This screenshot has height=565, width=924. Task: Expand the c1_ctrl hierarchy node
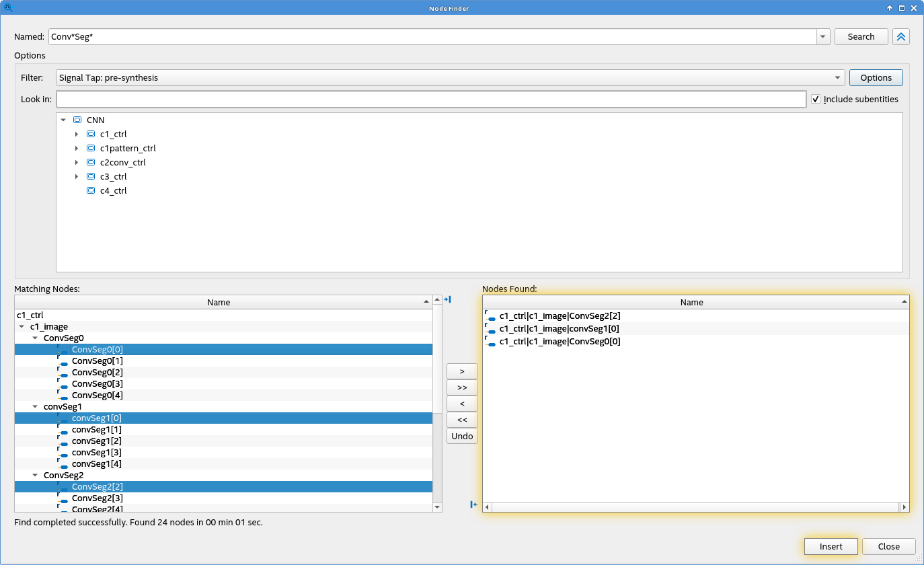77,135
